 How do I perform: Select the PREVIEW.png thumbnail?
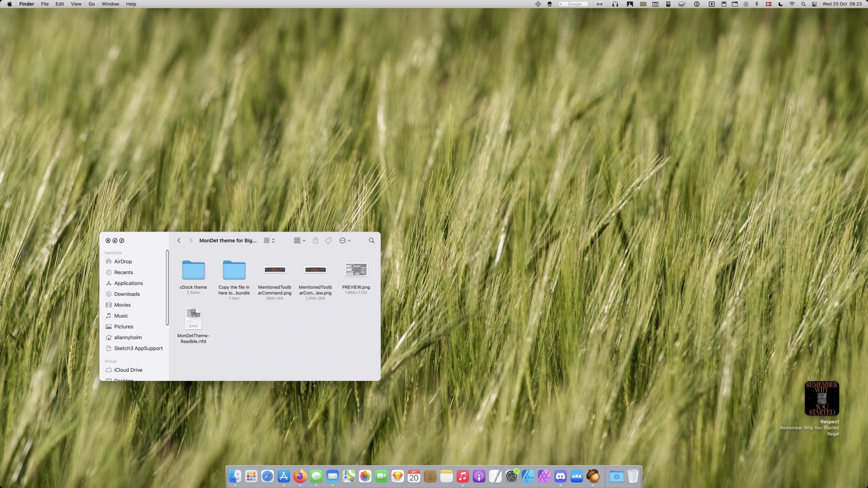pos(356,270)
